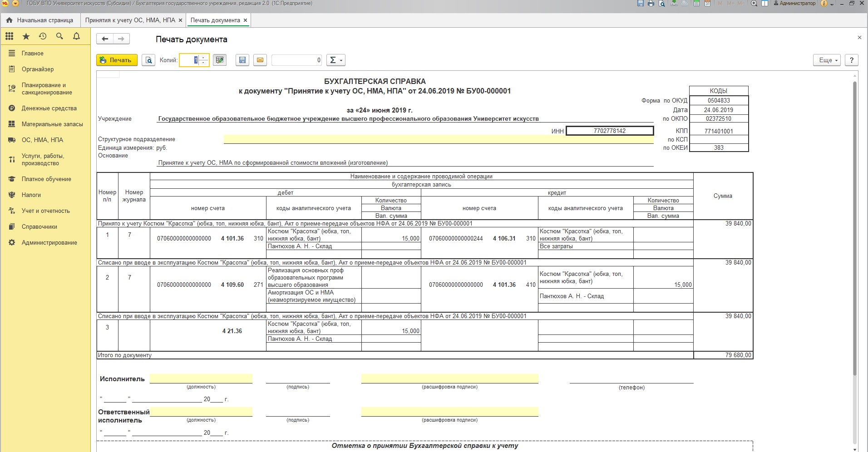The height and width of the screenshot is (452, 868).
Task: Open the yellow info icon in title bar
Action: [824, 4]
